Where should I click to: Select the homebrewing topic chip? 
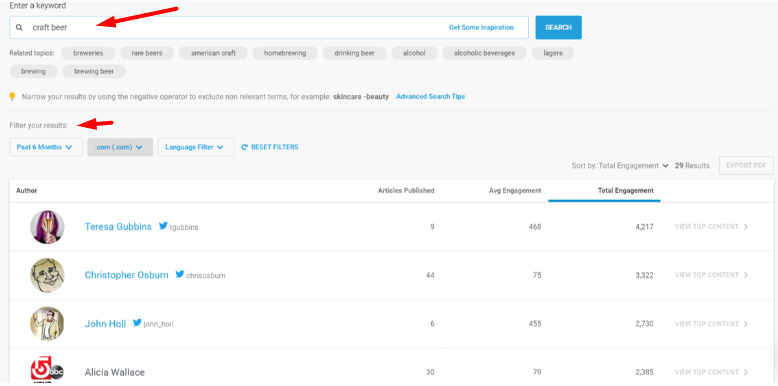tap(285, 53)
